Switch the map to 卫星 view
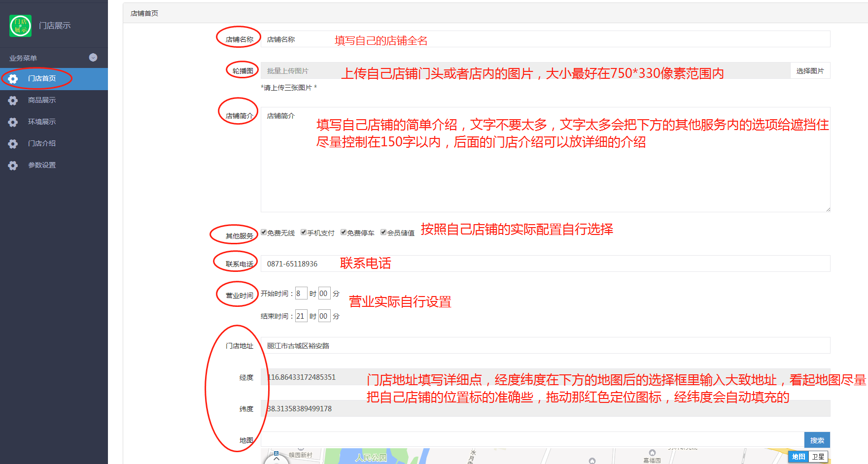Viewport: 868px width, 464px height. [818, 457]
